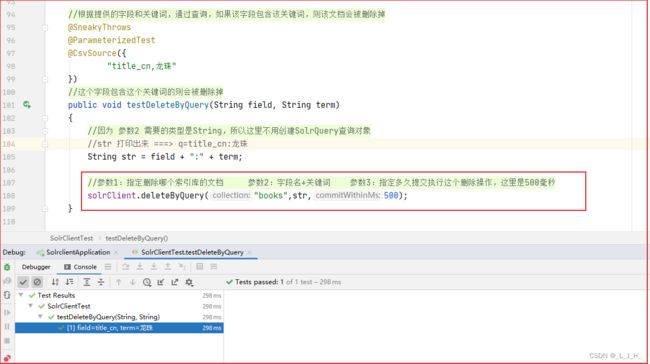Click SolrClientTest breadcrumb
The height and width of the screenshot is (364, 650).
(x=71, y=238)
